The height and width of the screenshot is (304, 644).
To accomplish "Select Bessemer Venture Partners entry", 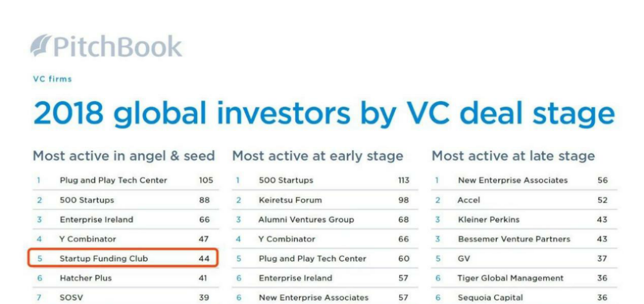I will coord(514,239).
